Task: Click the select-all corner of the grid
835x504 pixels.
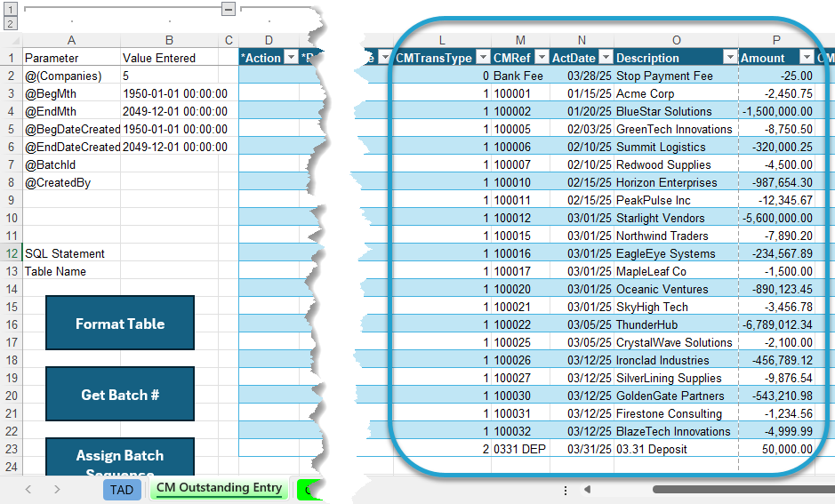Action: pos(12,41)
